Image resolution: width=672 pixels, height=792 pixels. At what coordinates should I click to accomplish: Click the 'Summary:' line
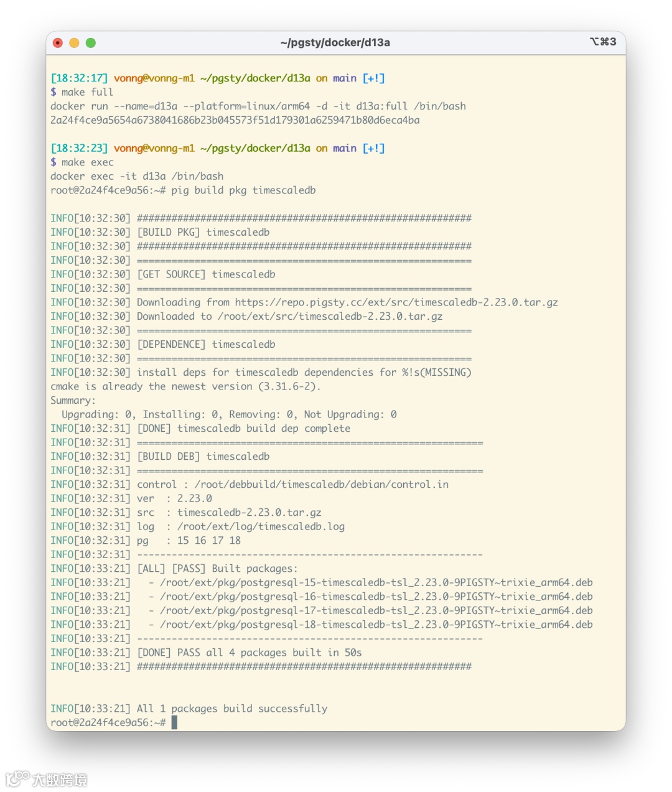[73, 401]
